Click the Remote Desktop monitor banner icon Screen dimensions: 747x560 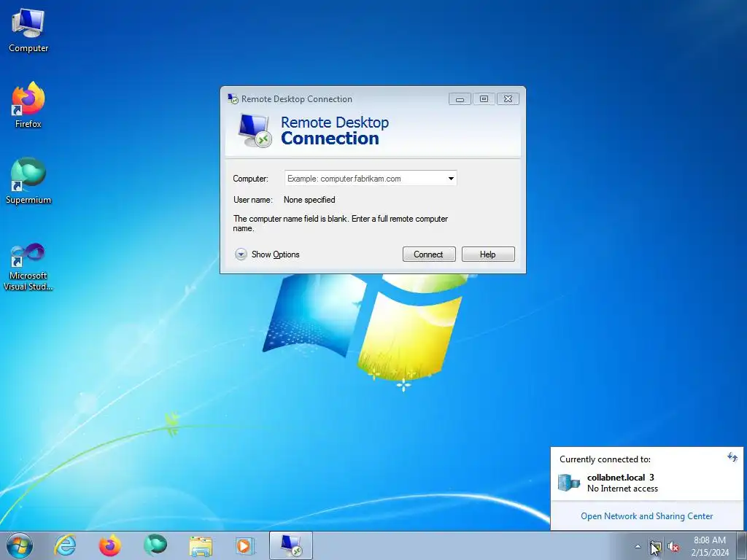click(255, 131)
